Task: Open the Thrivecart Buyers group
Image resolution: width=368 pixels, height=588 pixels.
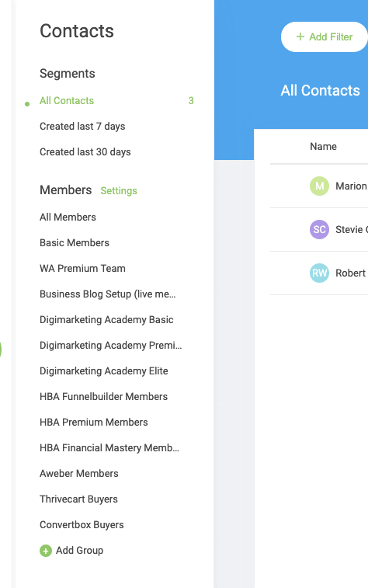Action: coord(78,499)
